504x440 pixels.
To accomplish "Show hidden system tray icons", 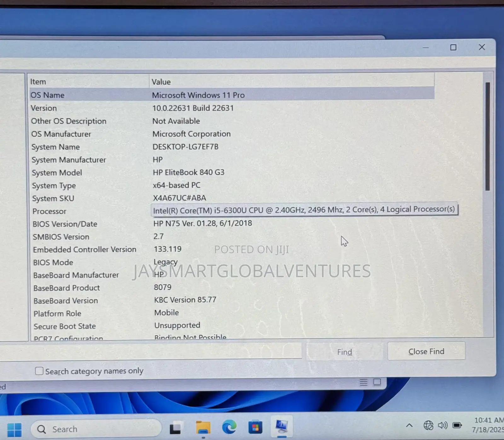I will (409, 426).
